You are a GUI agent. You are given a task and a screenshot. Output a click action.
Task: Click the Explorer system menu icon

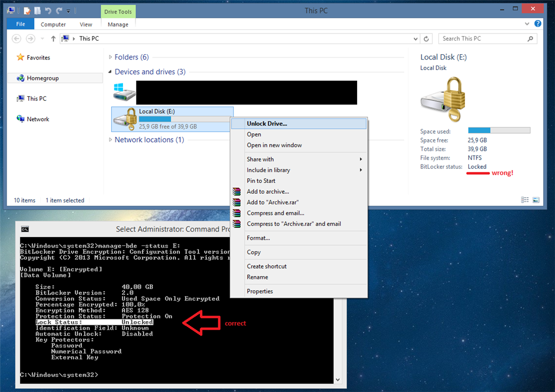click(x=11, y=11)
